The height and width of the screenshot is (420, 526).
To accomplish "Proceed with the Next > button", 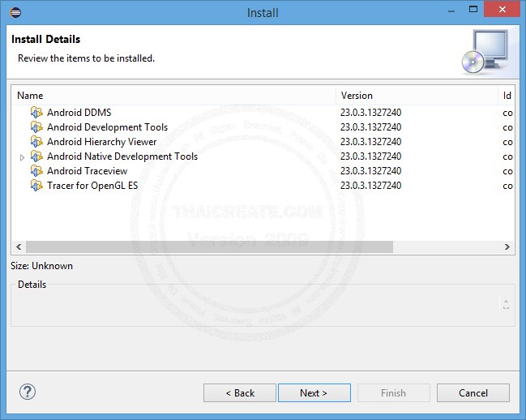I will point(314,392).
